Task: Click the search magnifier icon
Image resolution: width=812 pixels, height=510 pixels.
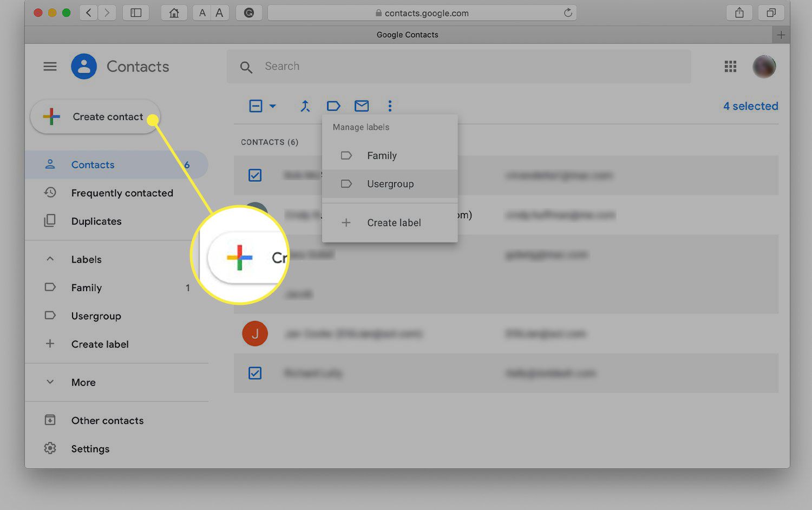Action: (246, 67)
